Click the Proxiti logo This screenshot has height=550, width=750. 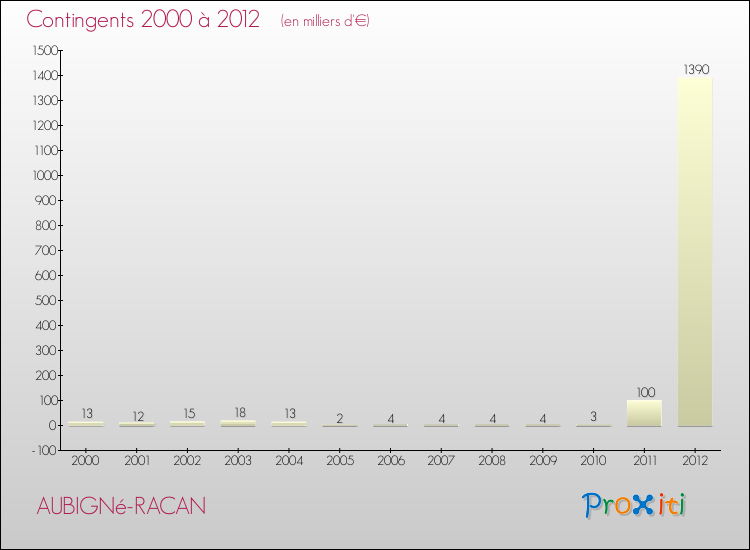[634, 505]
